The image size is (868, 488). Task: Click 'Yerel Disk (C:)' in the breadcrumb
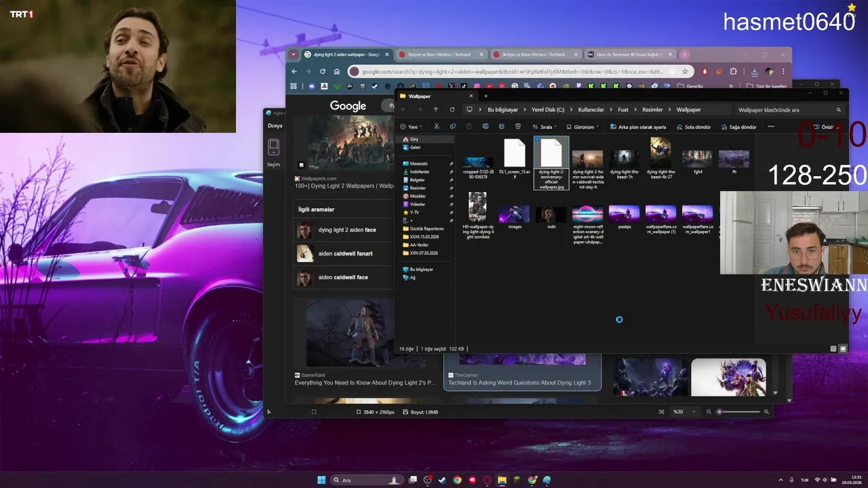[x=547, y=110]
